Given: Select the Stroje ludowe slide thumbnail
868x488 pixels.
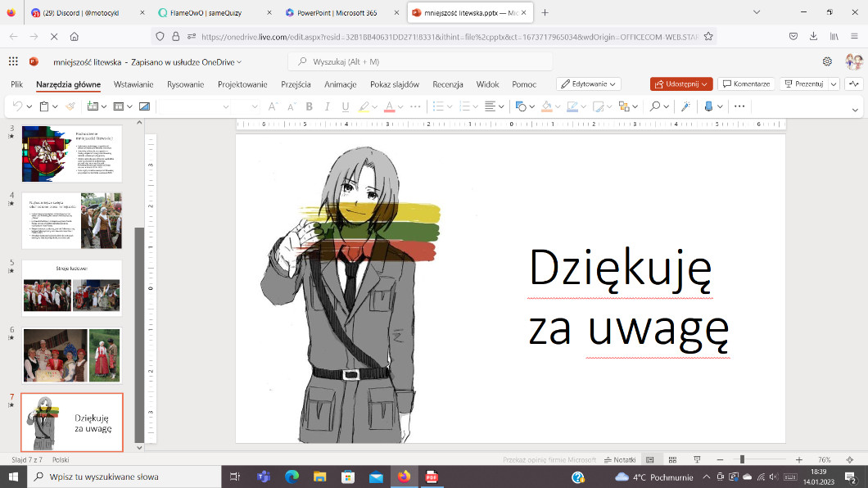Looking at the screenshot, I should point(71,289).
